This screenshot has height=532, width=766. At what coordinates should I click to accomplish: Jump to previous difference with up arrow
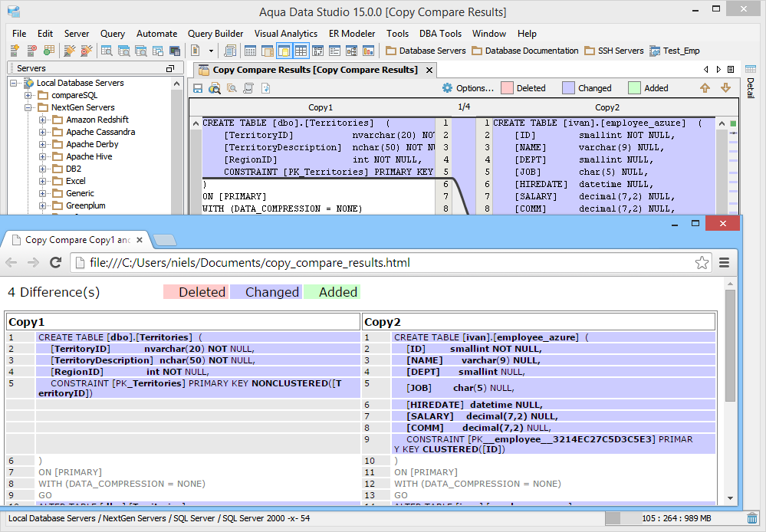pyautogui.click(x=705, y=88)
